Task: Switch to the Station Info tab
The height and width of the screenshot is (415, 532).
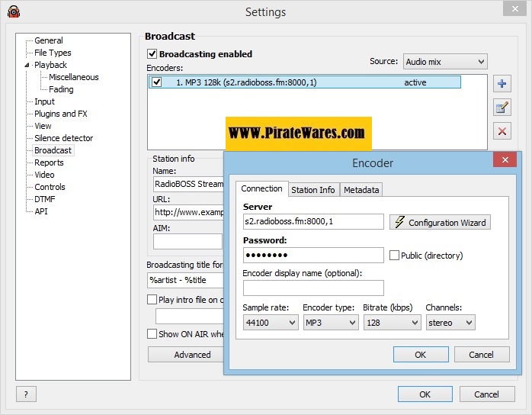Action: 312,190
